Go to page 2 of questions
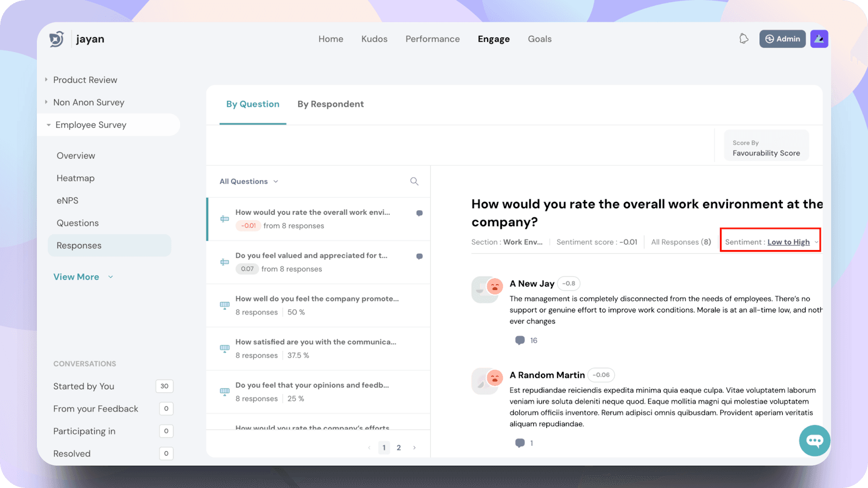The image size is (868, 488). point(399,447)
